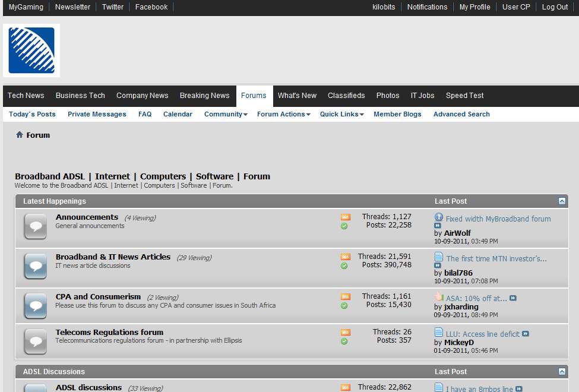The height and width of the screenshot is (392, 579).
Task: Click the CPA and Consumerism forum icon
Action: pos(36,305)
